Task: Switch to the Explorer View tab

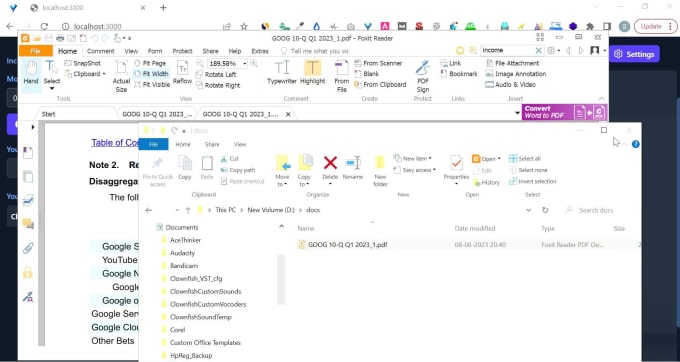Action: pyautogui.click(x=240, y=144)
